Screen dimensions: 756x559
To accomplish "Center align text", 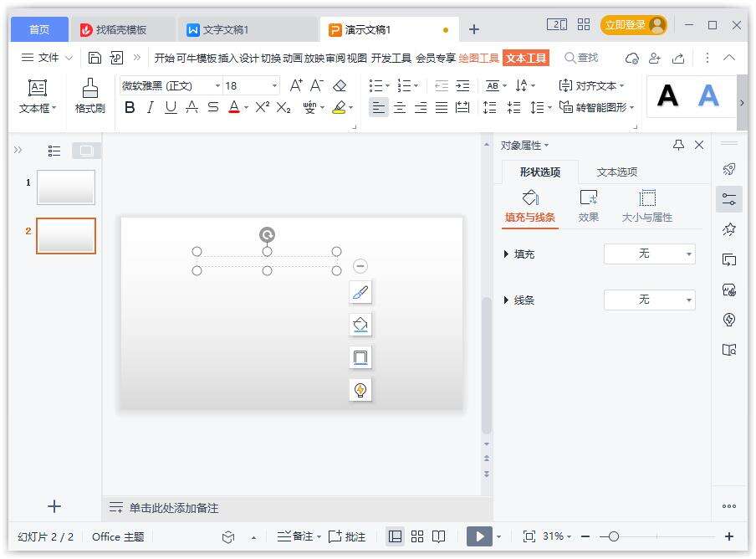I will click(x=400, y=107).
